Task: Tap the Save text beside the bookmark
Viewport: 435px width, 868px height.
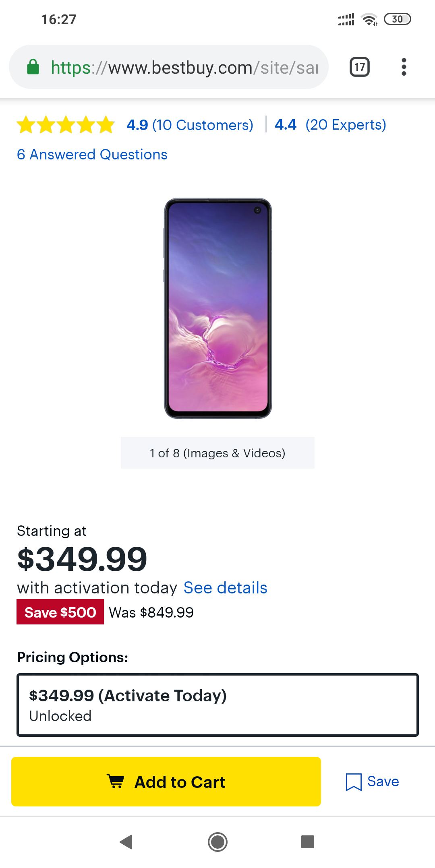Action: 383,781
